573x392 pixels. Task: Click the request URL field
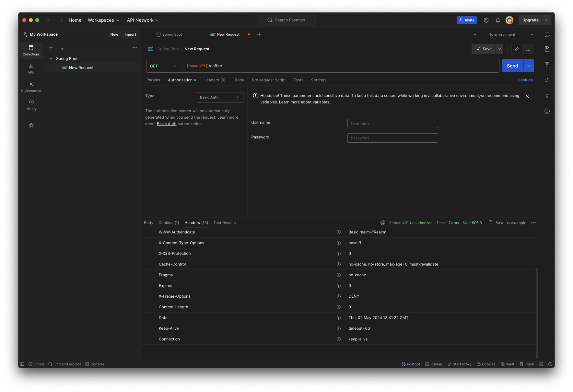tap(340, 66)
